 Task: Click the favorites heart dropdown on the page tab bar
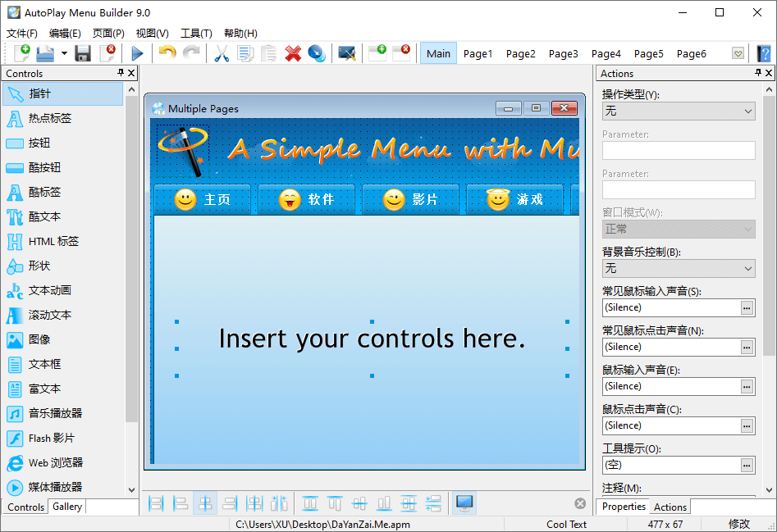[x=738, y=53]
